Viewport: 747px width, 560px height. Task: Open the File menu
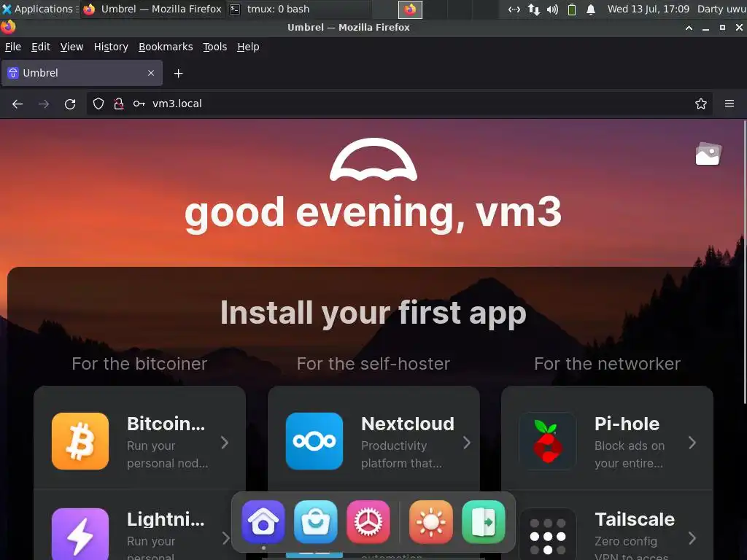[13, 47]
